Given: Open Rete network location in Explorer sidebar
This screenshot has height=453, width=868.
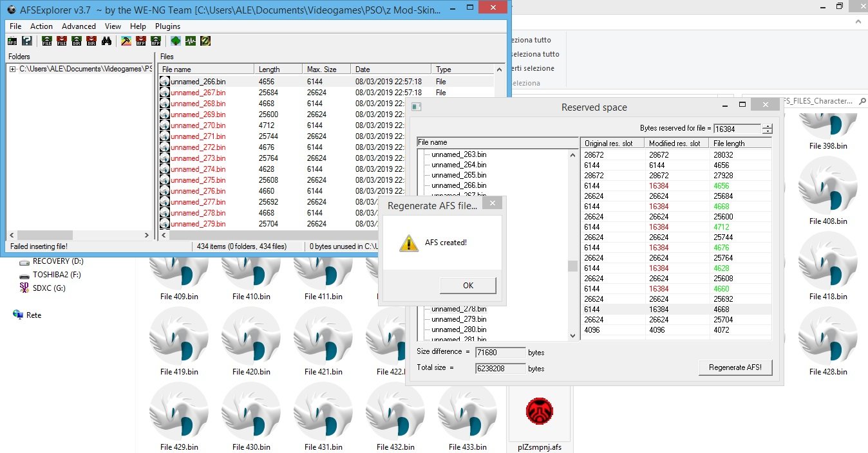Looking at the screenshot, I should click(x=27, y=315).
